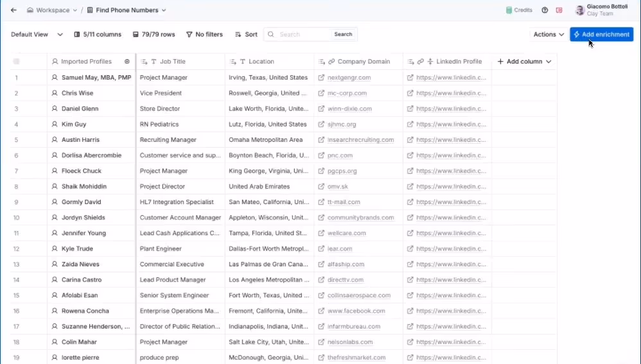641x364 pixels.
Task: Select the 'produce prep' cell
Action: pyautogui.click(x=180, y=357)
